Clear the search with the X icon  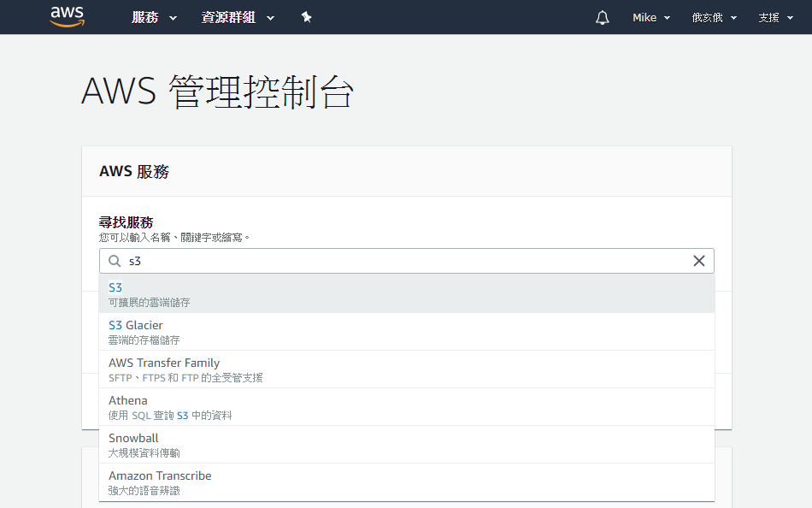point(699,261)
